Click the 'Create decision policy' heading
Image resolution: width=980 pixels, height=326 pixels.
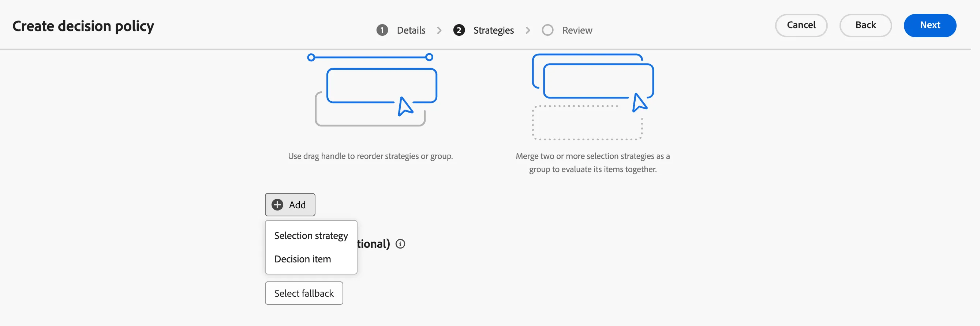click(83, 26)
